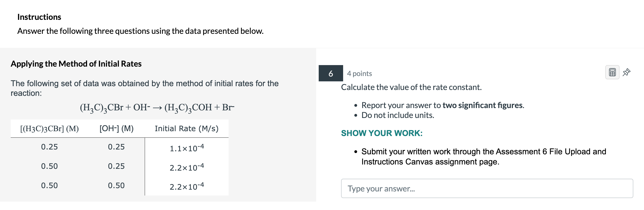The width and height of the screenshot is (644, 210).
Task: Pin question 6 with the pushpin icon
Action: pyautogui.click(x=626, y=72)
